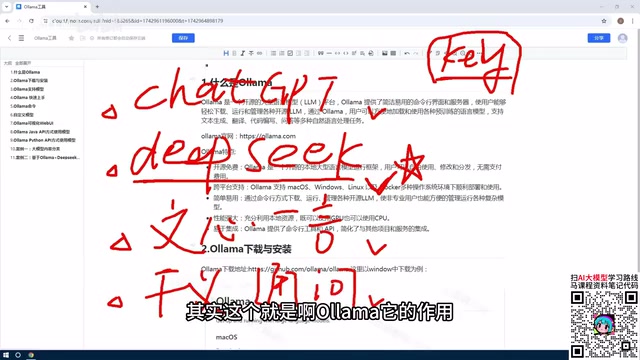Select the 大纲 outline tab label
Viewport: 640px width, 360px height.
[x=7, y=63]
